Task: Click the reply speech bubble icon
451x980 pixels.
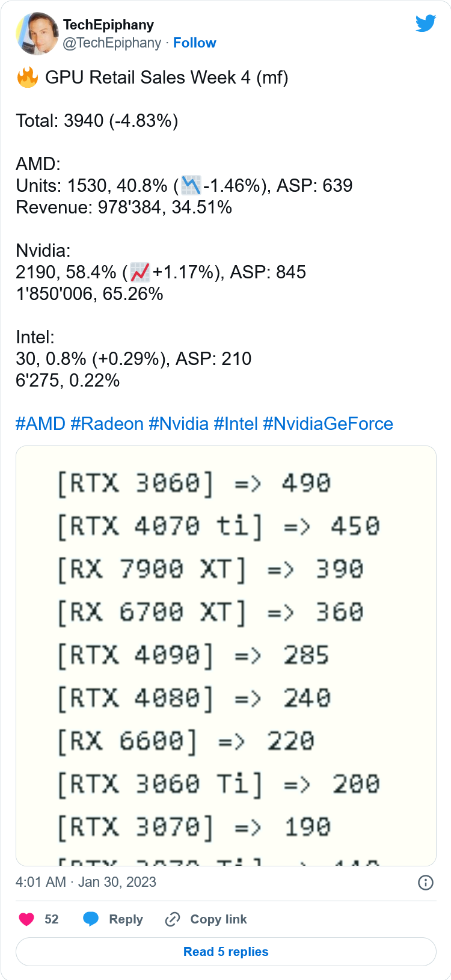Action: point(91,919)
